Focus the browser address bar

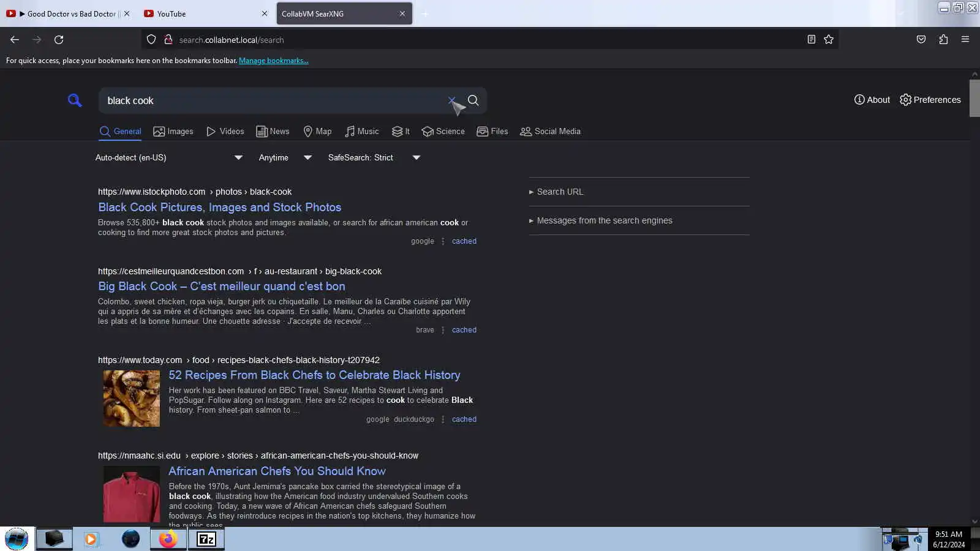[490, 40]
